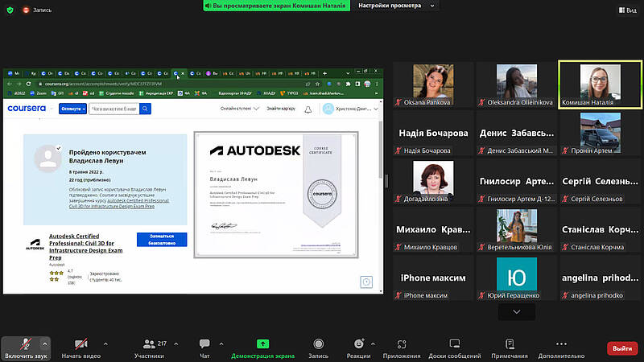The height and width of the screenshot is (362, 644).
Task: Open Христенко user account menu
Action: (x=350, y=109)
